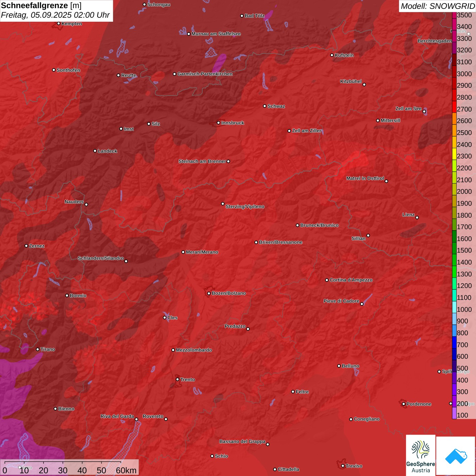
Task: Click the Treviso city marker dot
Action: tap(343, 466)
